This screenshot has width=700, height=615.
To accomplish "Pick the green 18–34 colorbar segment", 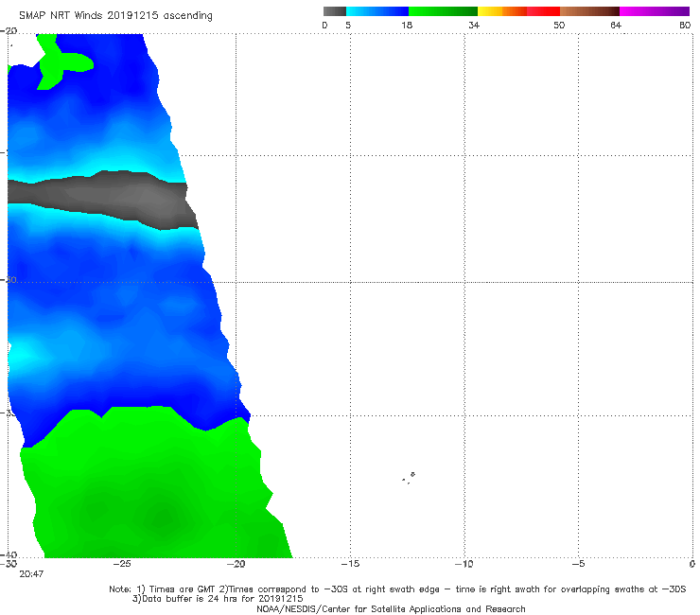I will pyautogui.click(x=444, y=11).
